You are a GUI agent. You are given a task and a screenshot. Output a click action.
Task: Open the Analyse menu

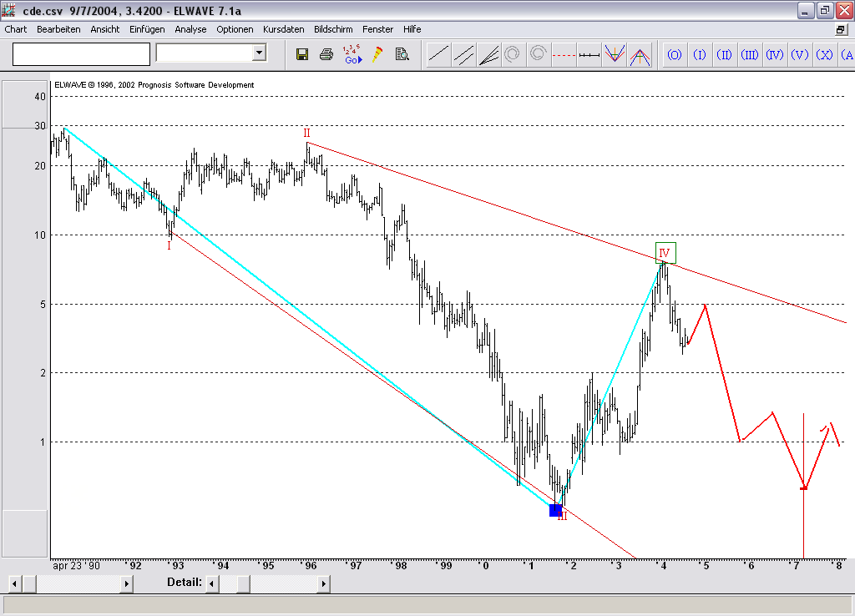point(190,29)
